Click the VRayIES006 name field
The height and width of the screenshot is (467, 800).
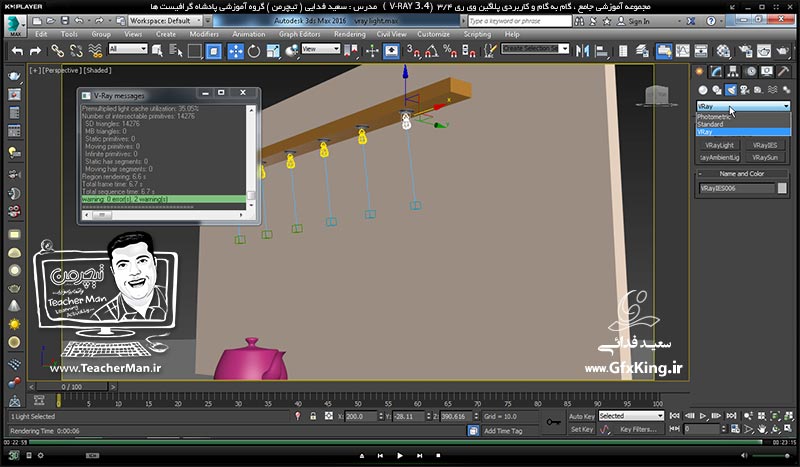coord(737,188)
